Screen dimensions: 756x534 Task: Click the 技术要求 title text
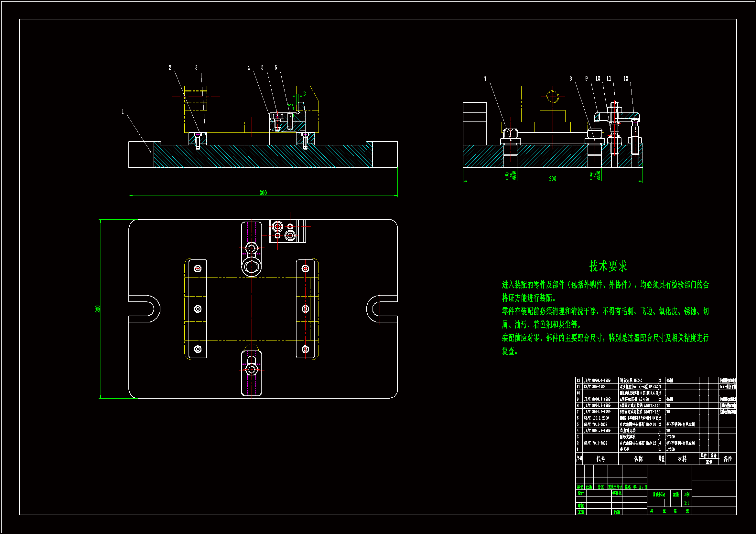point(608,266)
